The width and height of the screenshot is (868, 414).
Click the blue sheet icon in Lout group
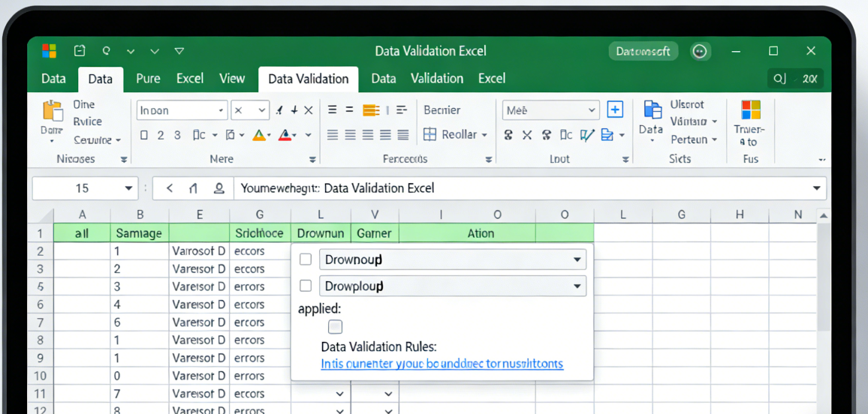click(607, 135)
